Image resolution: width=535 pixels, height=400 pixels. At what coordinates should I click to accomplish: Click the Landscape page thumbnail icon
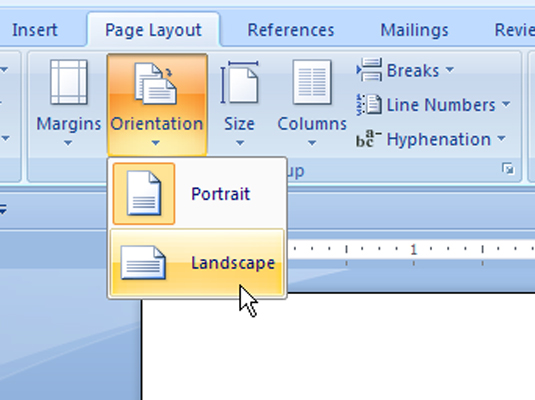(x=144, y=262)
